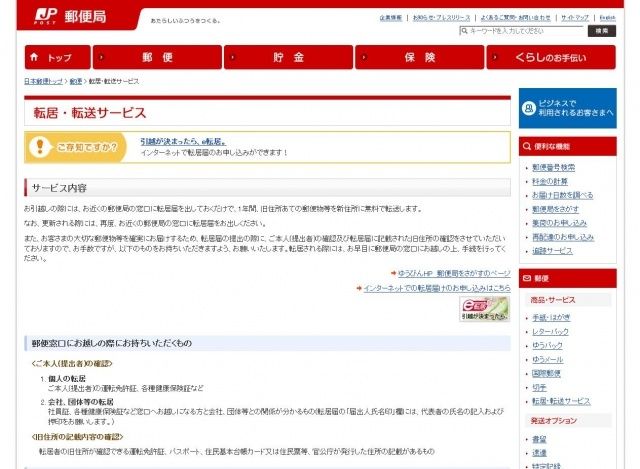Open インターネットでの転居届けのお申し込みはこちら link
640x469 pixels.
(x=437, y=288)
